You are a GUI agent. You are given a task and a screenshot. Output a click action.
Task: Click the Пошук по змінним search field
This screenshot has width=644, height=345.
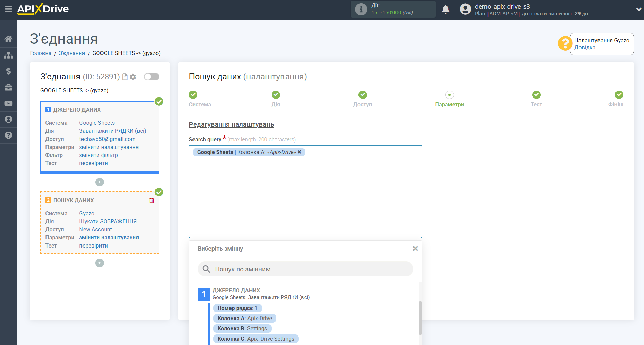(x=305, y=269)
